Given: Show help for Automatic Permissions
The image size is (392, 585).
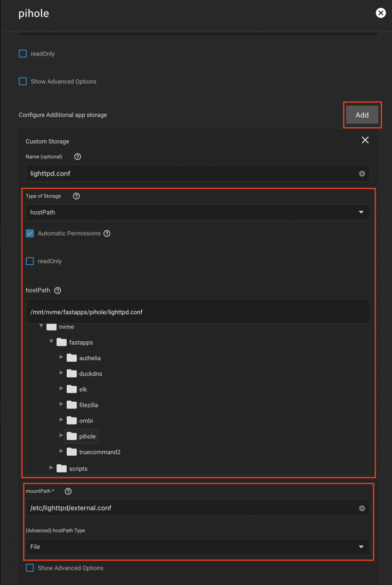Looking at the screenshot, I should click(107, 234).
